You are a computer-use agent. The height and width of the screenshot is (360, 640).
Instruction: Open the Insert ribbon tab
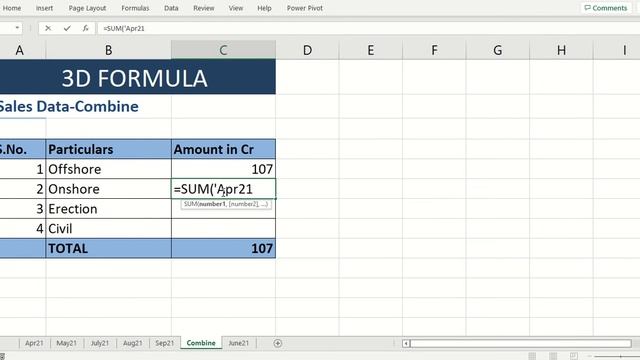point(44,8)
